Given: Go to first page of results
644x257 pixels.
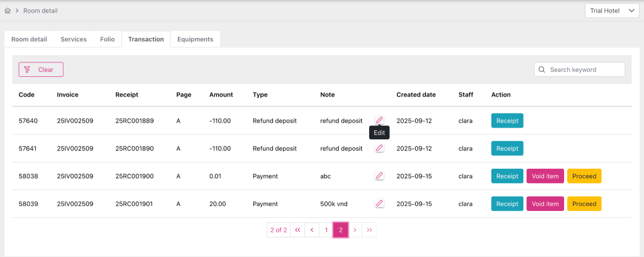Looking at the screenshot, I should (x=297, y=230).
